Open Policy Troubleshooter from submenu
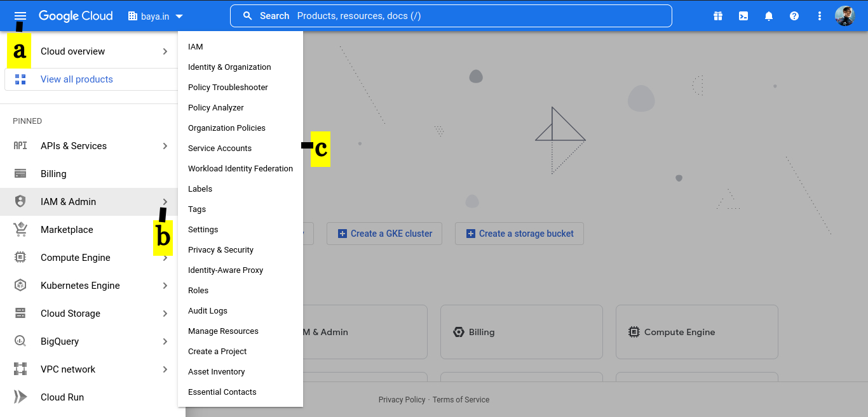868x417 pixels. point(240,88)
